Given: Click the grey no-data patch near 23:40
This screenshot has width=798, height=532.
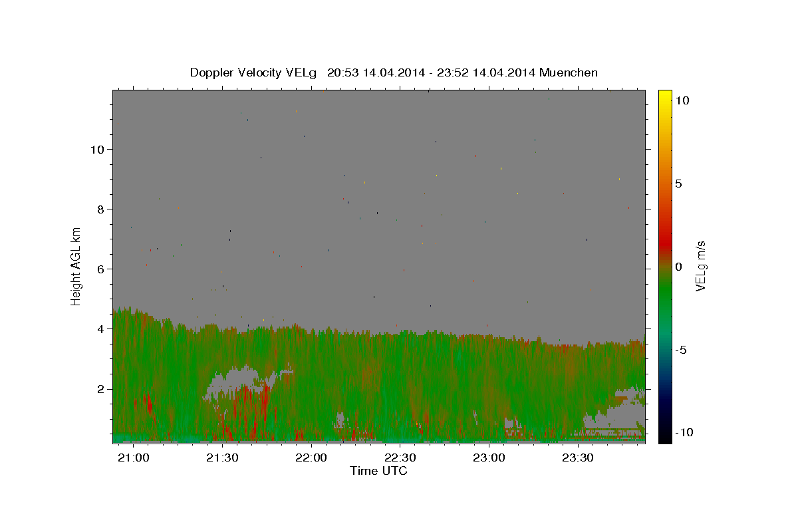Looking at the screenshot, I should pyautogui.click(x=615, y=409).
